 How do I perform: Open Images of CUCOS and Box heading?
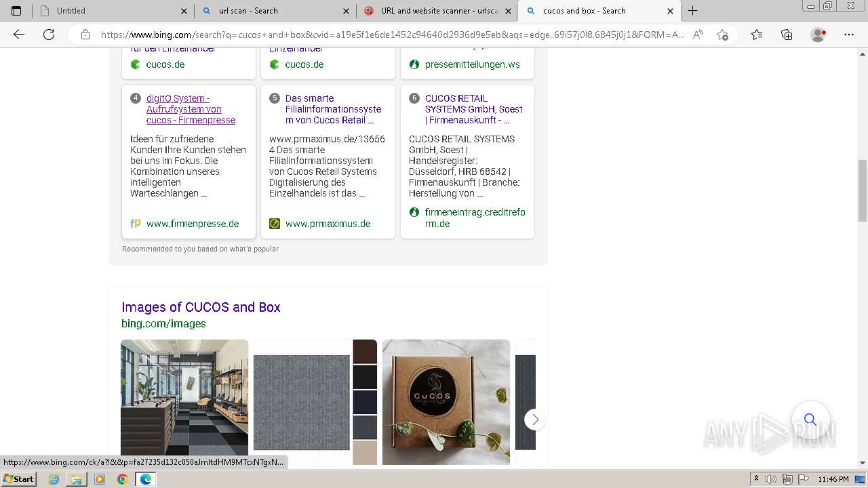(x=201, y=307)
